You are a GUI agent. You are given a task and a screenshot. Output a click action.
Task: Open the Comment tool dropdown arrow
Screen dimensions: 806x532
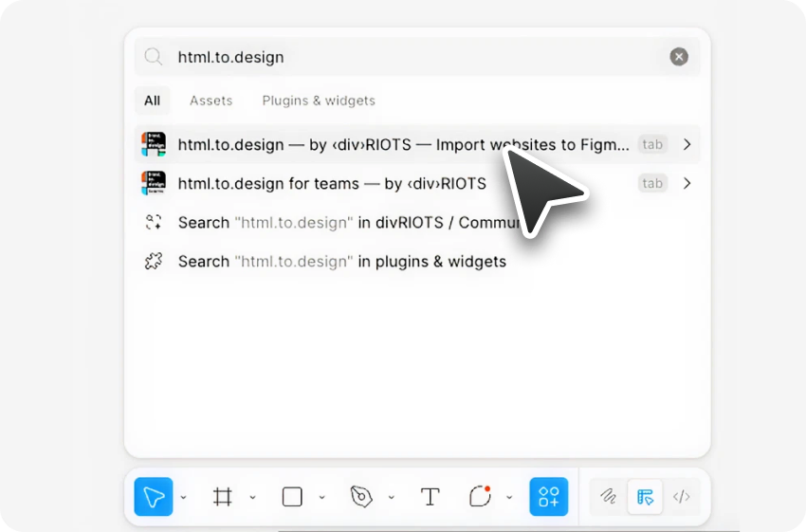click(509, 497)
